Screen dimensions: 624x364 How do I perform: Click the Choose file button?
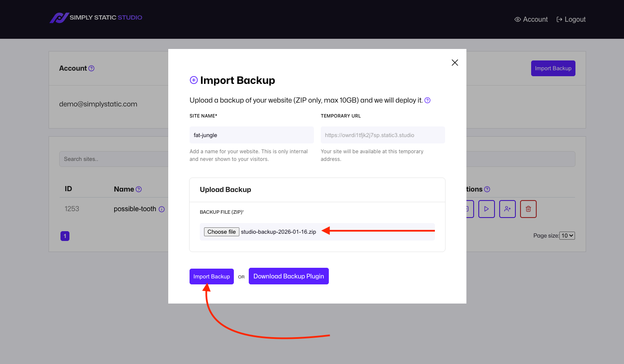point(221,232)
